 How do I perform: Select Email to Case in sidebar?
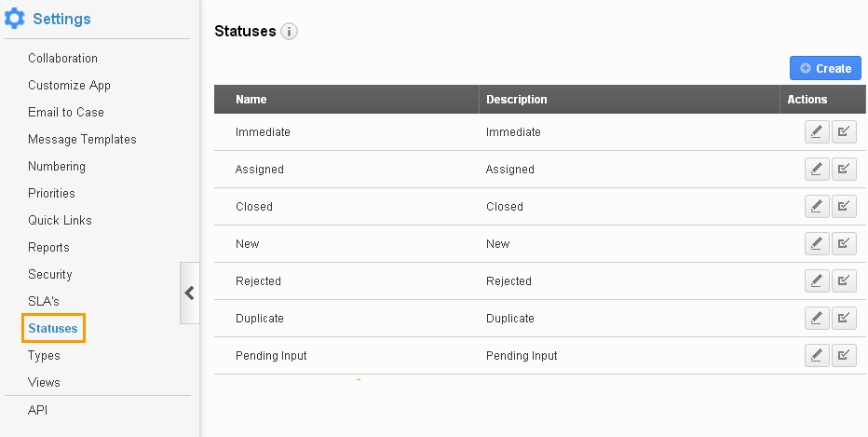66,113
